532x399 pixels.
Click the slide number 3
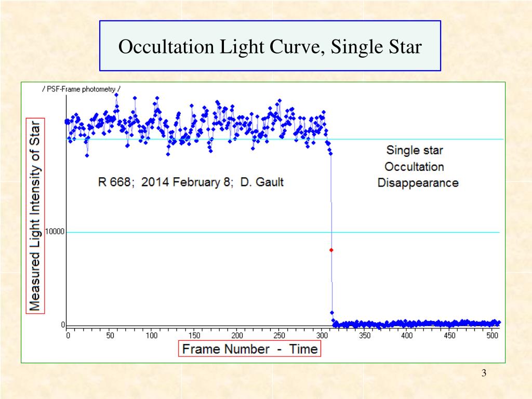pyautogui.click(x=484, y=373)
